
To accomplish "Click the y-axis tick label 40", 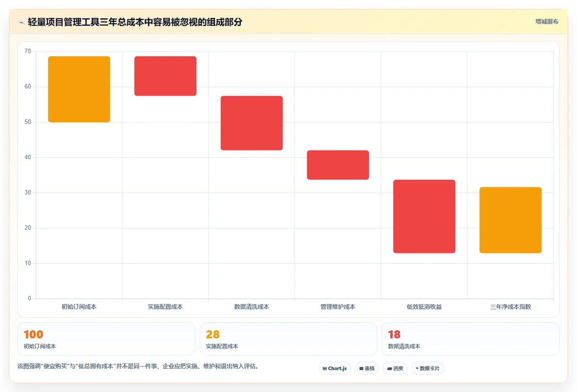I will 28,157.
